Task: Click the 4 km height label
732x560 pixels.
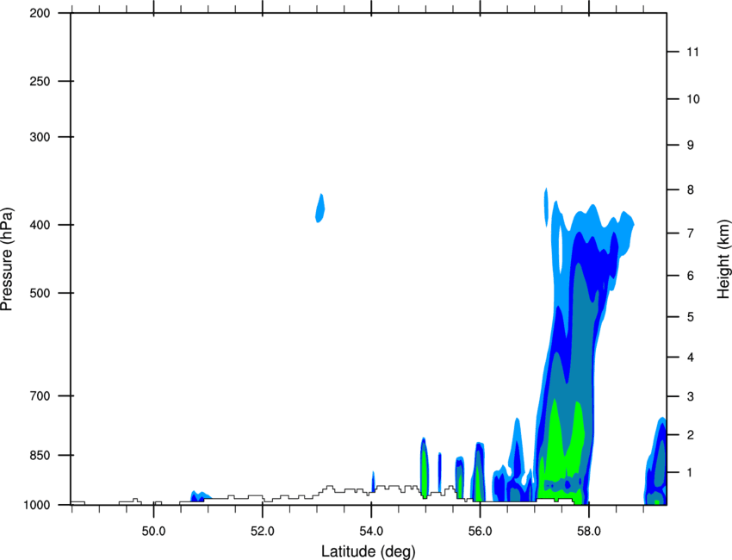Action: 691,358
